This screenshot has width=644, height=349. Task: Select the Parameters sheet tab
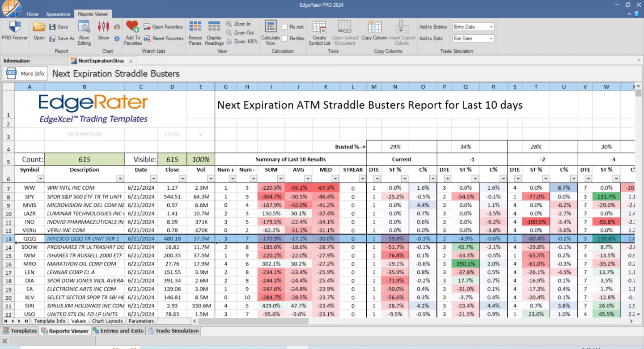[x=141, y=321]
